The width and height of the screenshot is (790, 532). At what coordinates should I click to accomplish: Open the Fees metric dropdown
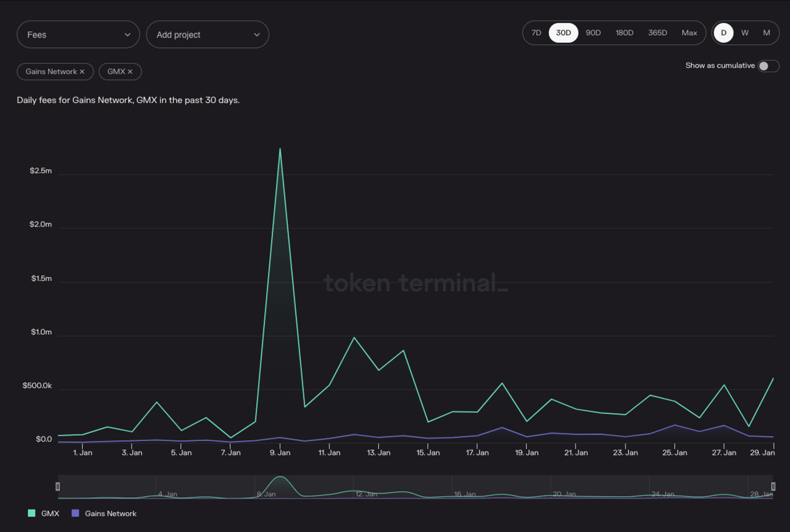click(x=78, y=35)
